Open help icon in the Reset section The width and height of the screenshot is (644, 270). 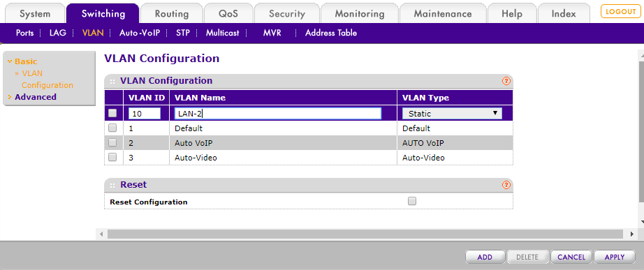(x=506, y=185)
